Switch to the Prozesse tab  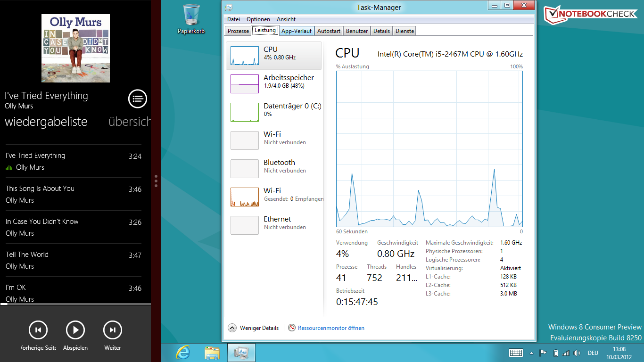[238, 31]
